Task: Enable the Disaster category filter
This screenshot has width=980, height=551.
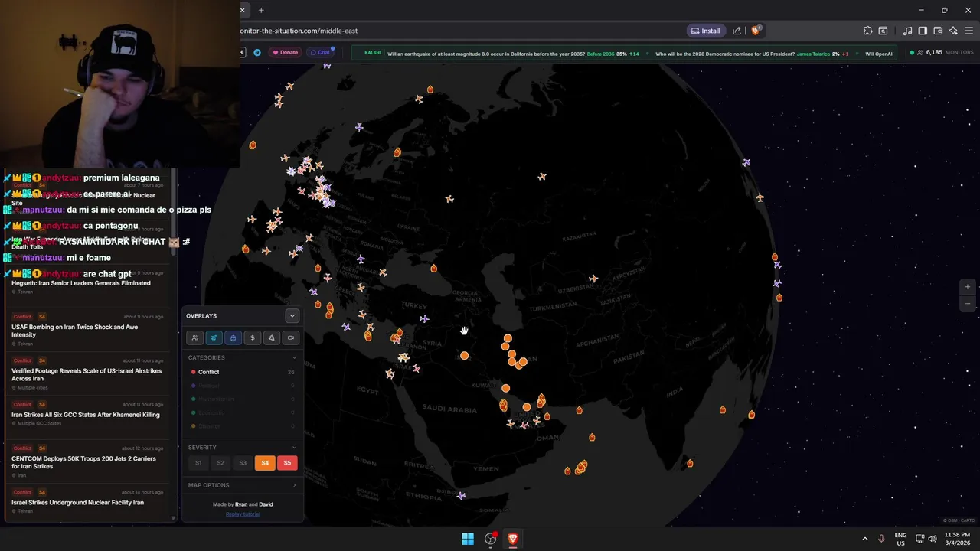Action: (x=242, y=425)
